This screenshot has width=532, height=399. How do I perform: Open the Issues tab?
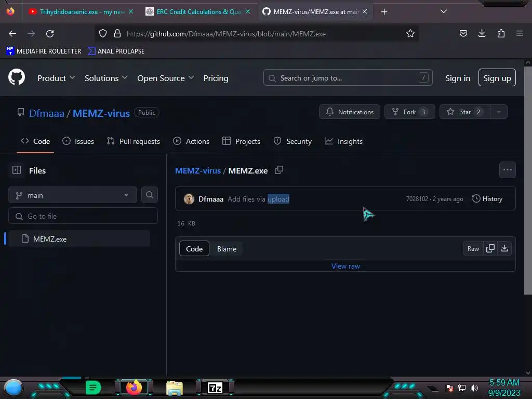point(78,141)
